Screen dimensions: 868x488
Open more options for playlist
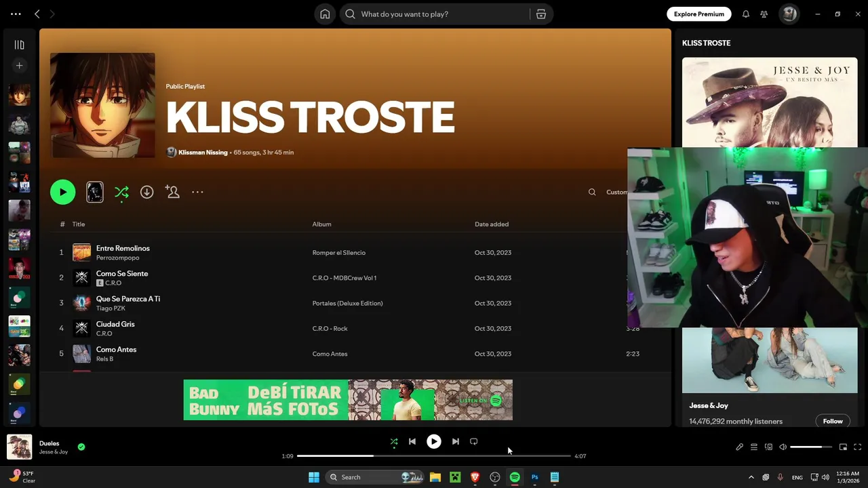click(x=197, y=192)
